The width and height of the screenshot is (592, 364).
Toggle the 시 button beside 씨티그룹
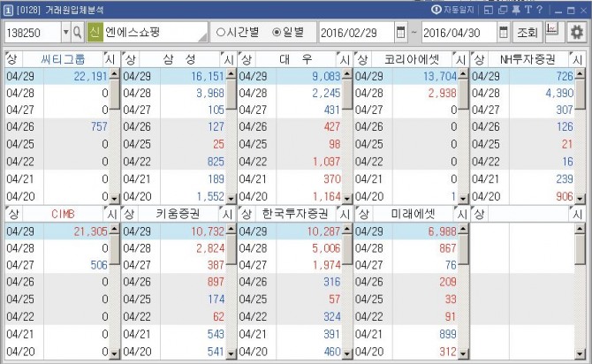point(110,59)
